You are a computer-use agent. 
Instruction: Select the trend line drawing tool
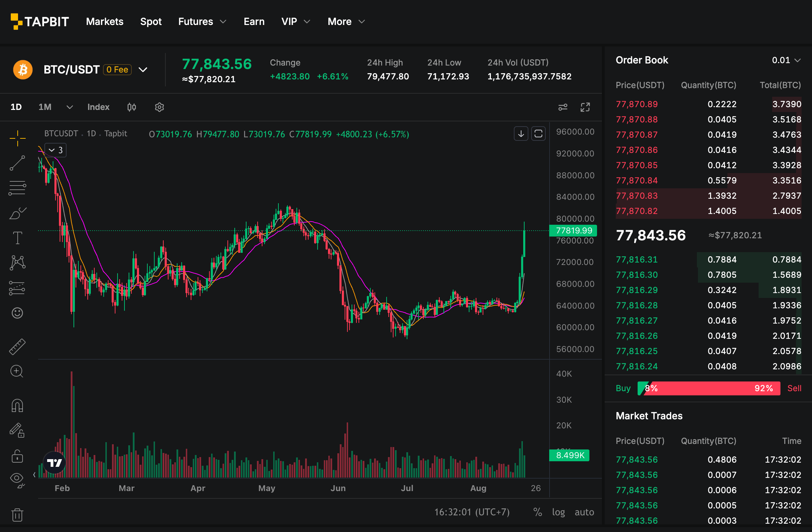point(17,163)
